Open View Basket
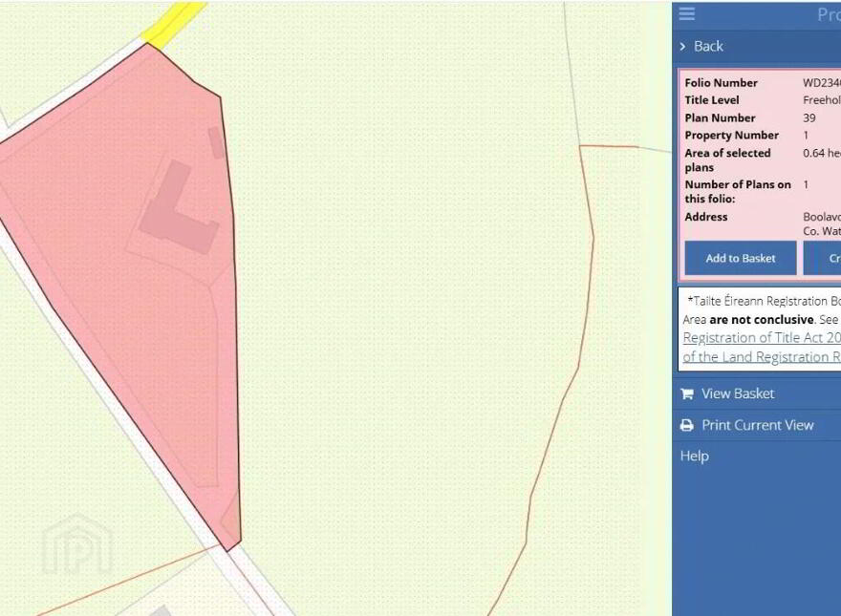 click(738, 393)
